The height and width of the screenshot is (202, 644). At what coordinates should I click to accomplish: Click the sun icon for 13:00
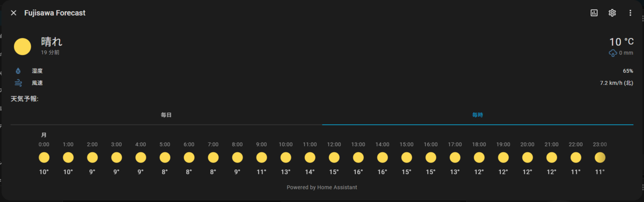358,158
